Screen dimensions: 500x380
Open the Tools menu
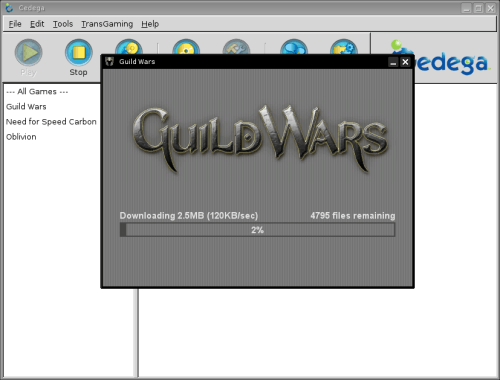[x=63, y=24]
